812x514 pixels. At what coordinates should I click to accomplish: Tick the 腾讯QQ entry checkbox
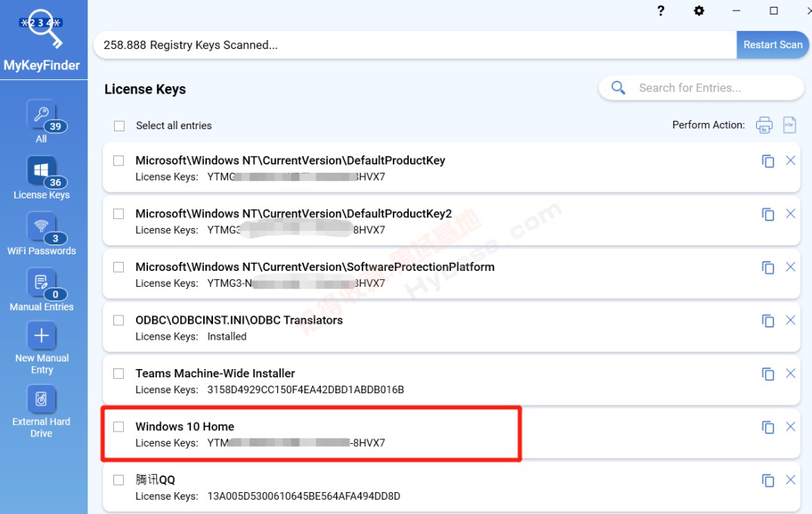(119, 480)
